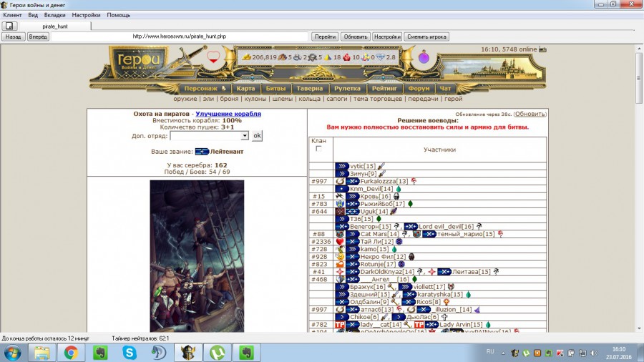Click the Герои game logo

(138, 62)
